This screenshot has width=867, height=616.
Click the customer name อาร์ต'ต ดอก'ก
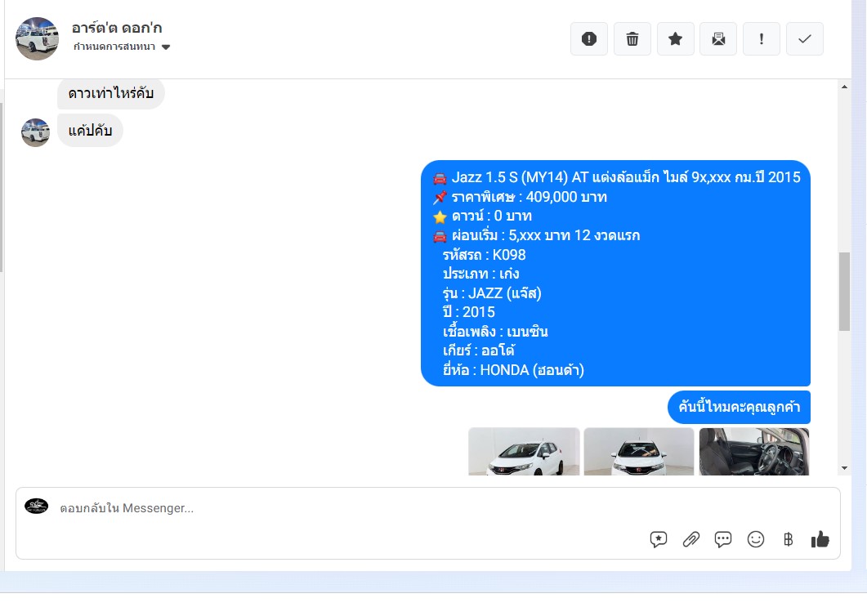(x=117, y=28)
